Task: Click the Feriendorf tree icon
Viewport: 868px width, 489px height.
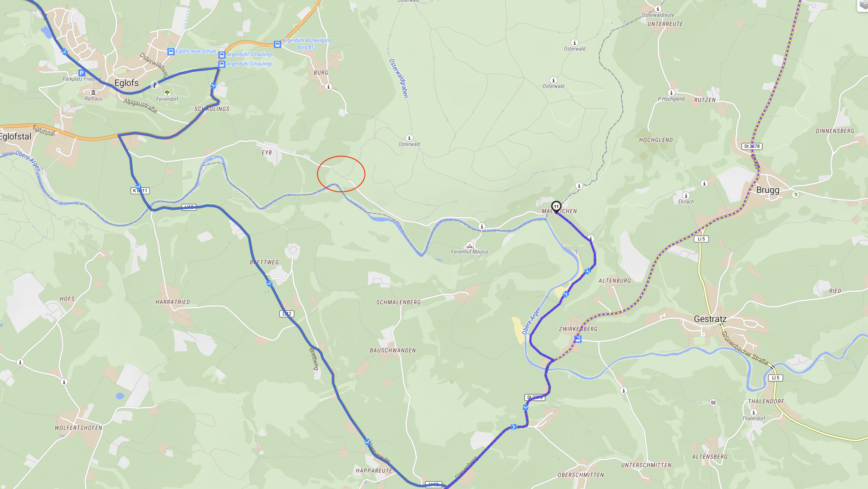Action: tap(167, 93)
